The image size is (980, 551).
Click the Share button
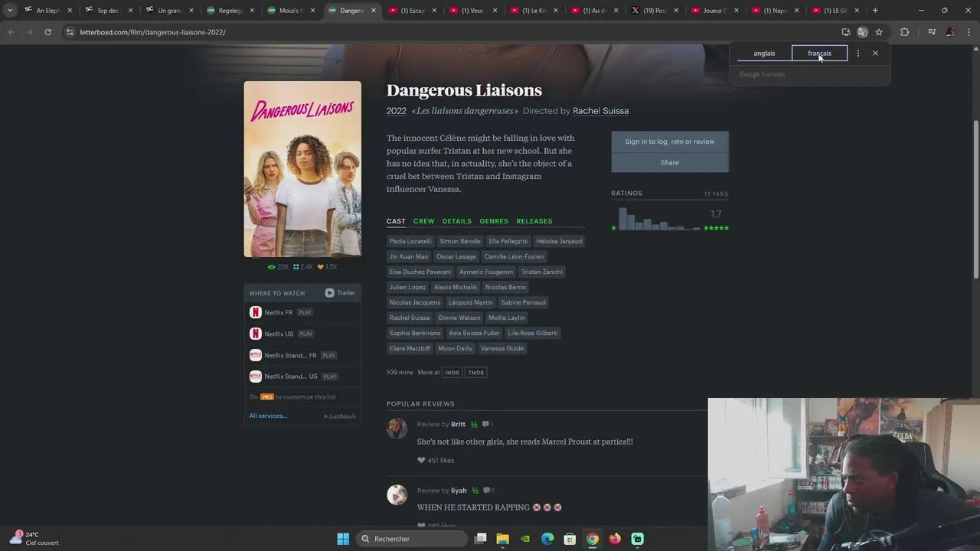670,162
